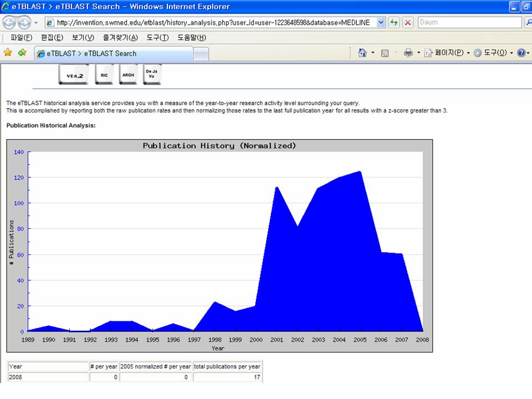Click the 140 value on the publications axis
532x399 pixels.
[19, 152]
